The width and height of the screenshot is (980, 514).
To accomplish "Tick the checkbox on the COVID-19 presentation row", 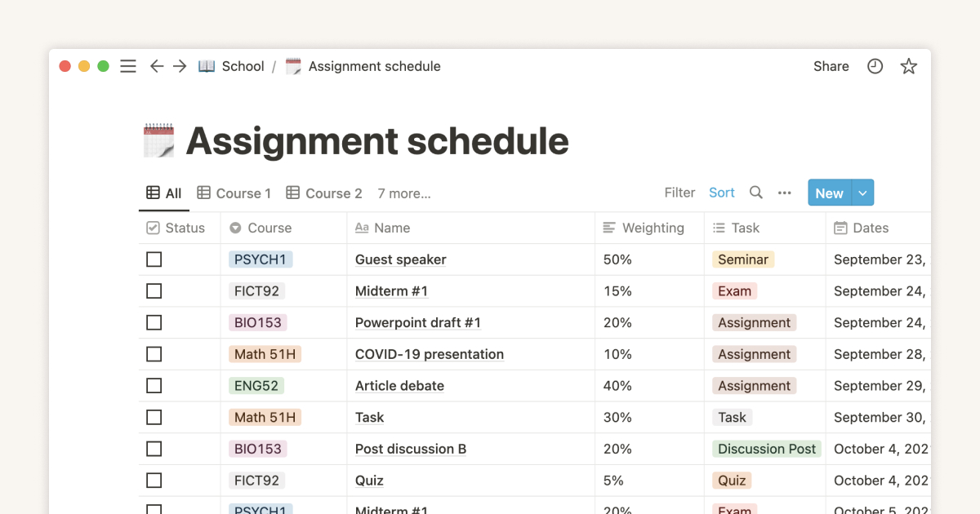I will coord(154,354).
